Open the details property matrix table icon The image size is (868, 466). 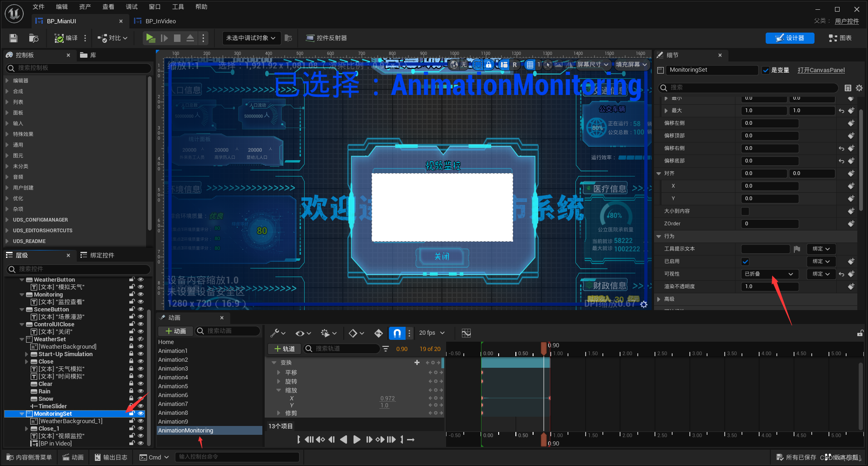[848, 88]
